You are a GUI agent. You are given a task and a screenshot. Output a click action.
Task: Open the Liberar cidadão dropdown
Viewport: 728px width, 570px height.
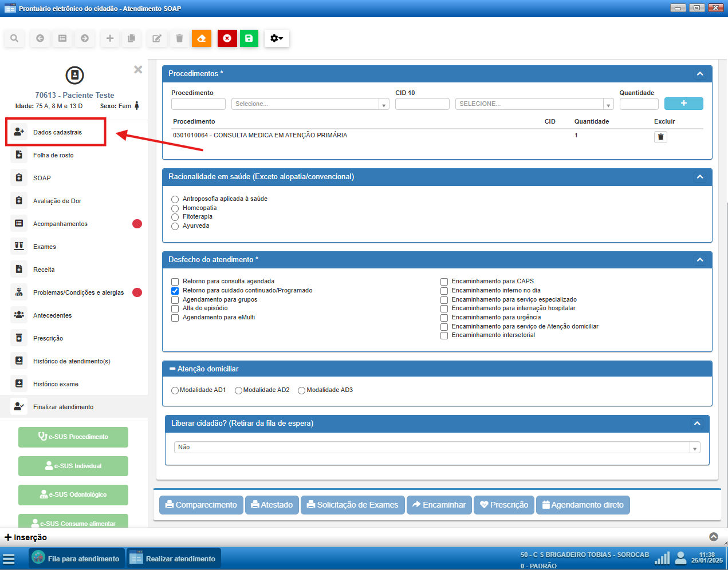click(437, 448)
